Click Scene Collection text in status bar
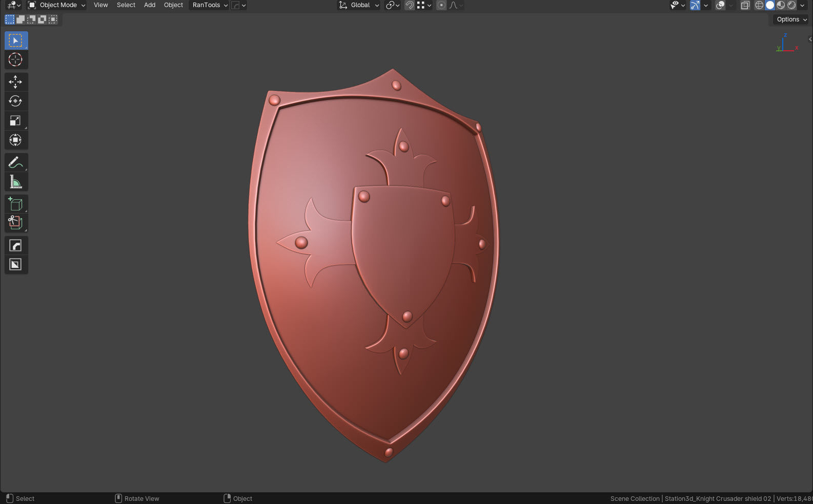 tap(635, 498)
